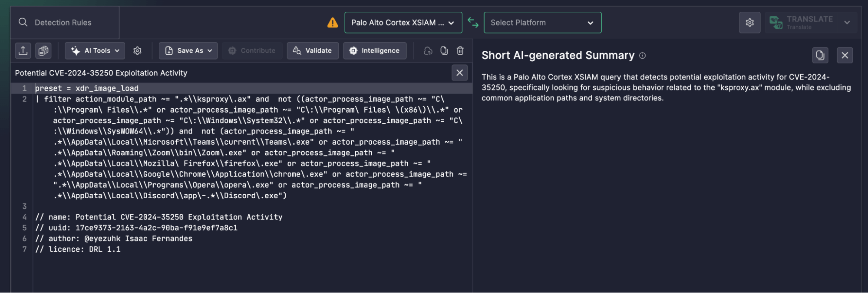Open the Save As dropdown
Screen dimensions: 868x293
[x=188, y=51]
